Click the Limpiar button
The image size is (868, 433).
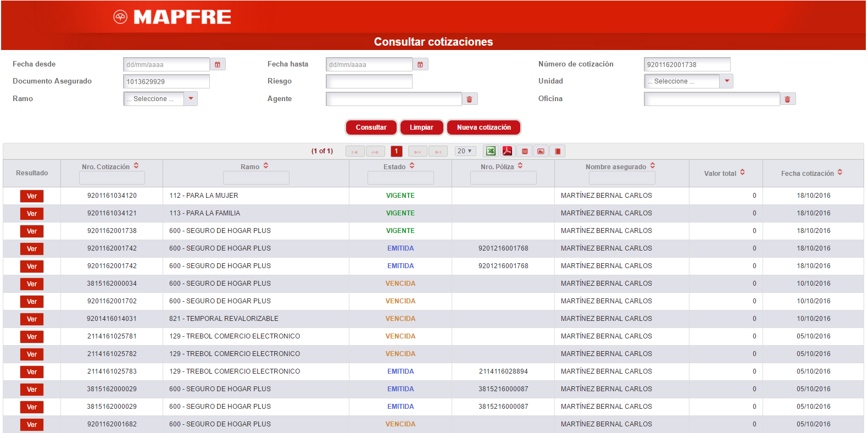[x=421, y=127]
